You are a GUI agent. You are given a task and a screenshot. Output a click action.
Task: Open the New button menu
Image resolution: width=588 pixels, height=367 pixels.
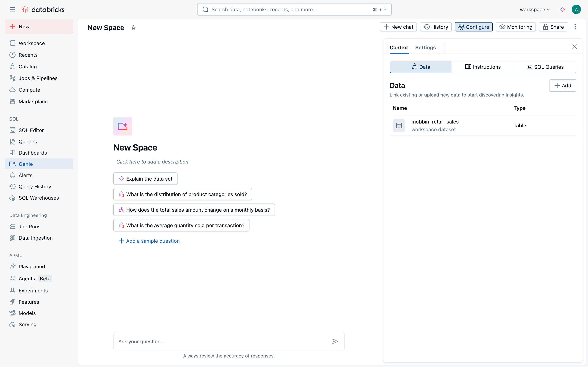39,26
